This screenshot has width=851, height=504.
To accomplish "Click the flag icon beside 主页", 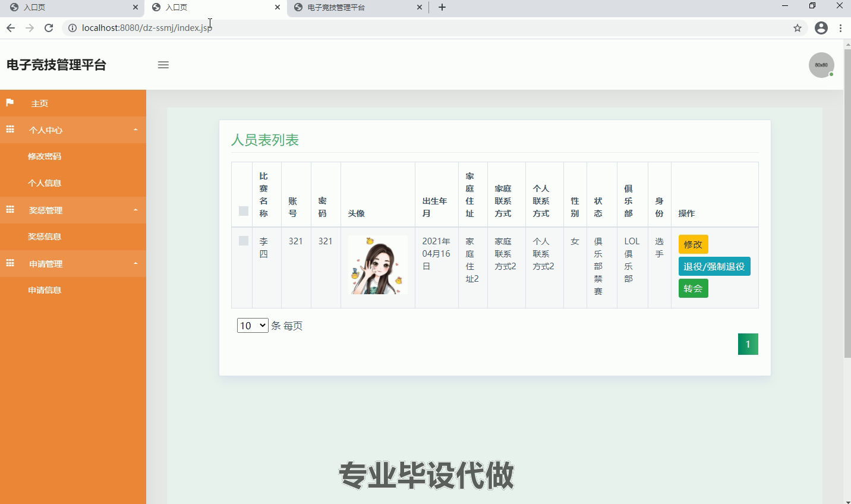I will pyautogui.click(x=10, y=103).
